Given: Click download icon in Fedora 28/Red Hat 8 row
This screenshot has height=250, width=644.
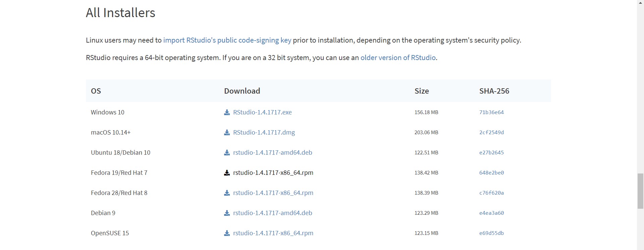Looking at the screenshot, I should pos(227,193).
